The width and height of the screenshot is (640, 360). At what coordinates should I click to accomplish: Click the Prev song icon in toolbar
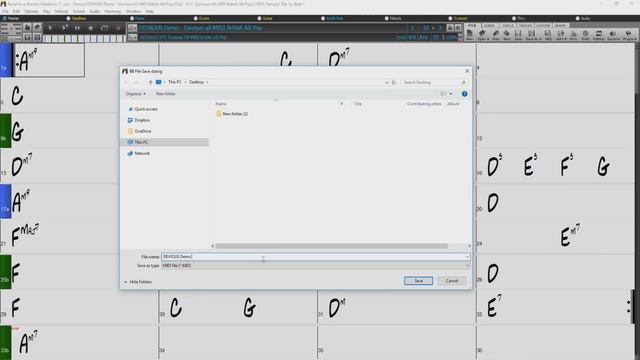point(496,34)
